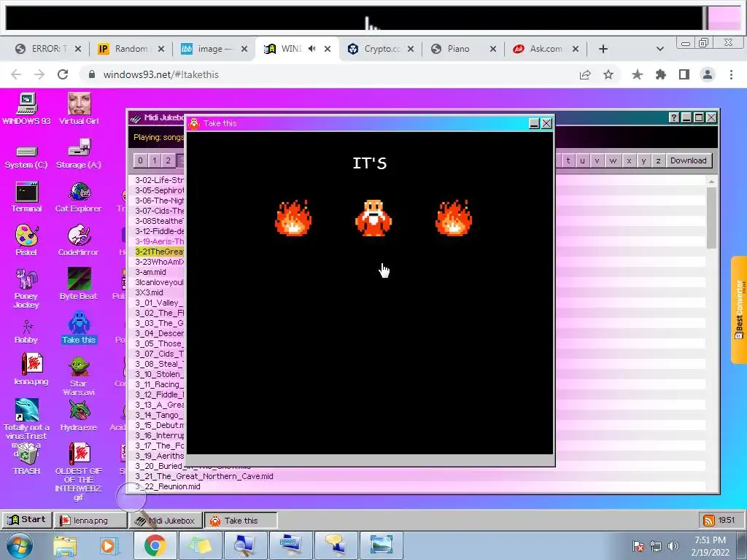Open the Robby desktop icon
The height and width of the screenshot is (560, 747).
click(x=27, y=332)
